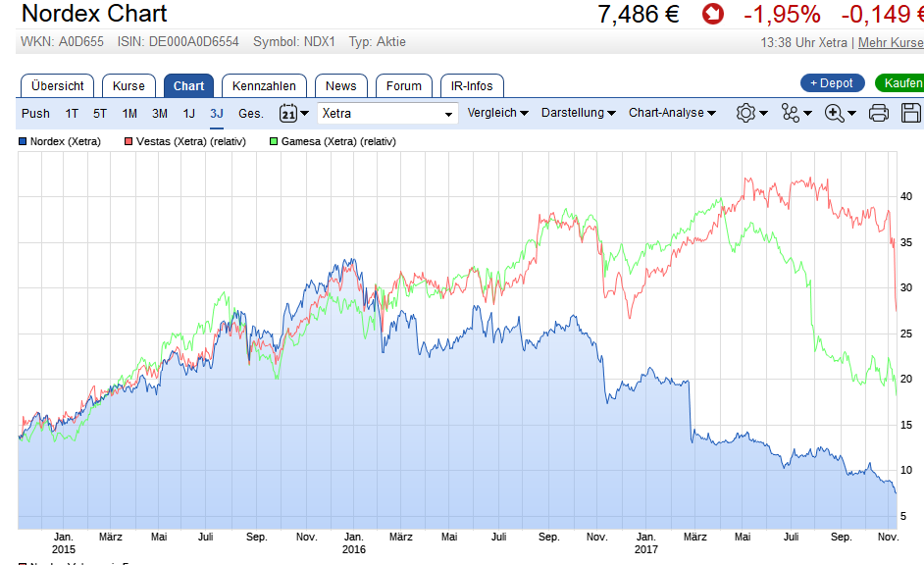Open the IR-Infos tab
Screen dimensions: 924x565
(472, 86)
